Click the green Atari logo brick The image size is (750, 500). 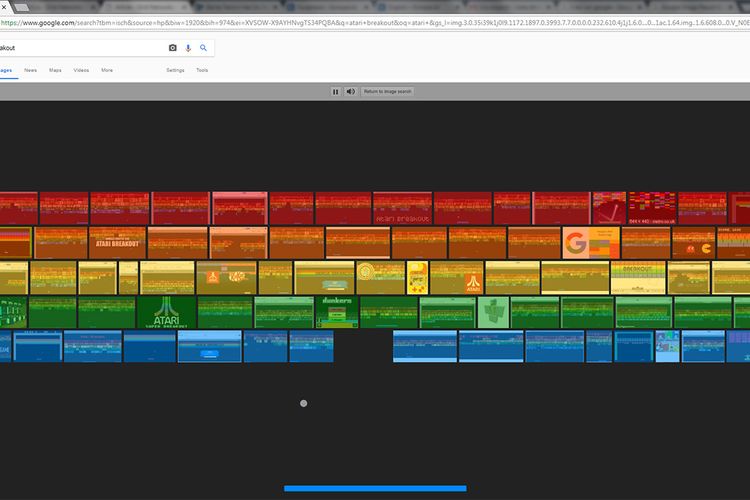tap(165, 312)
